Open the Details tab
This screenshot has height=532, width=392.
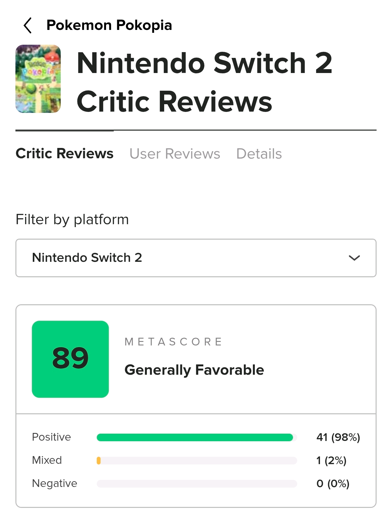pyautogui.click(x=259, y=154)
